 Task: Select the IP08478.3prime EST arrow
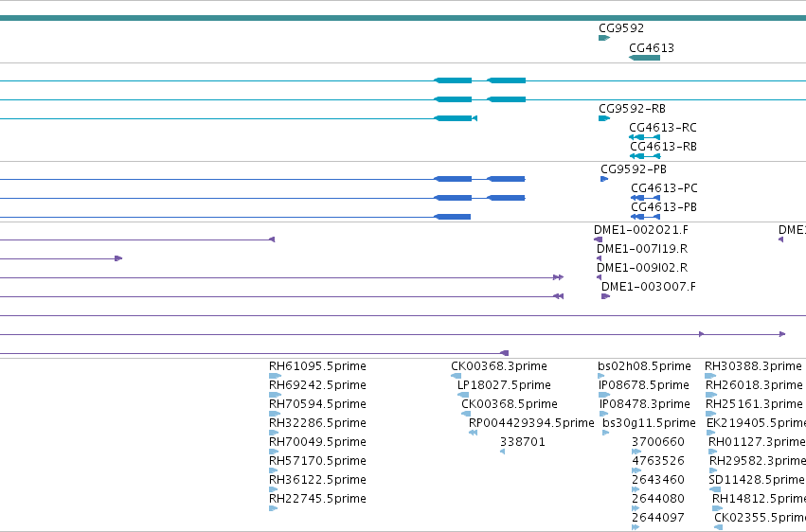(604, 414)
